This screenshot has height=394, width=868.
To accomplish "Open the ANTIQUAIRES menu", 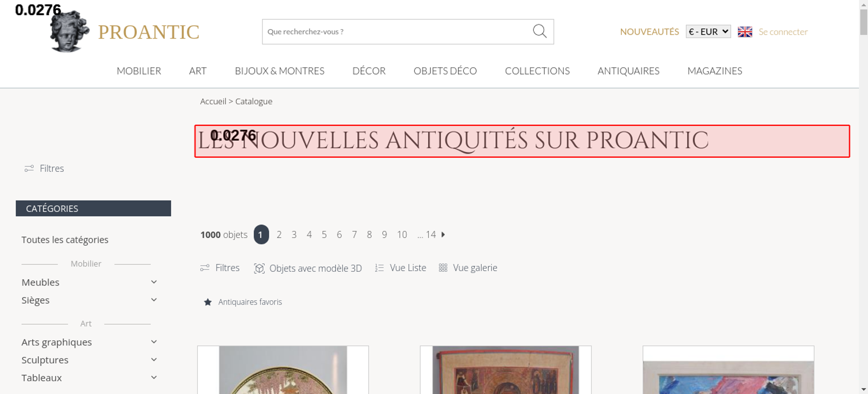I will coord(628,71).
